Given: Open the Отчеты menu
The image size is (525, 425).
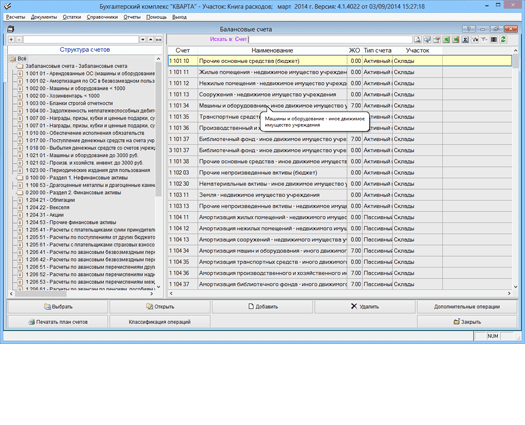Looking at the screenshot, I should coord(132,17).
